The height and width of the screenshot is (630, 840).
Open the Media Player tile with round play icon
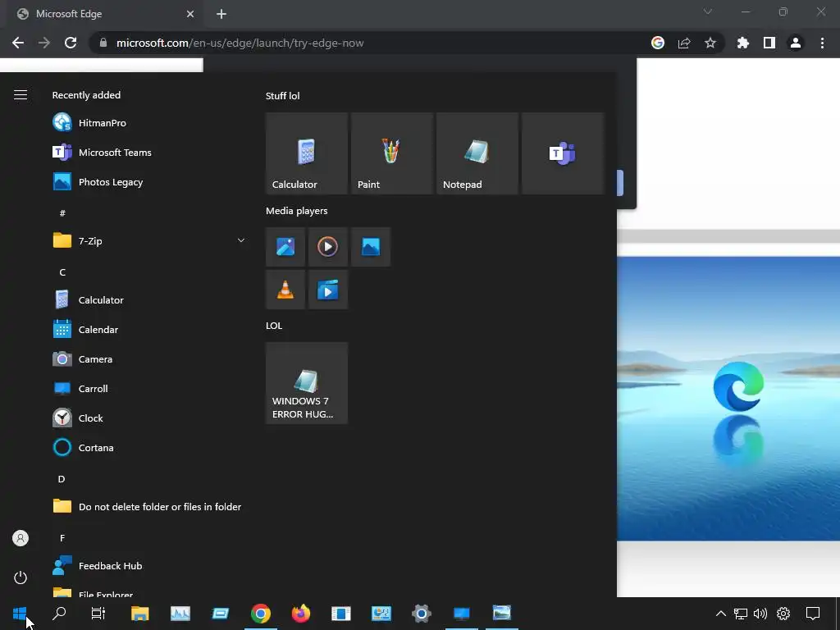pos(328,247)
